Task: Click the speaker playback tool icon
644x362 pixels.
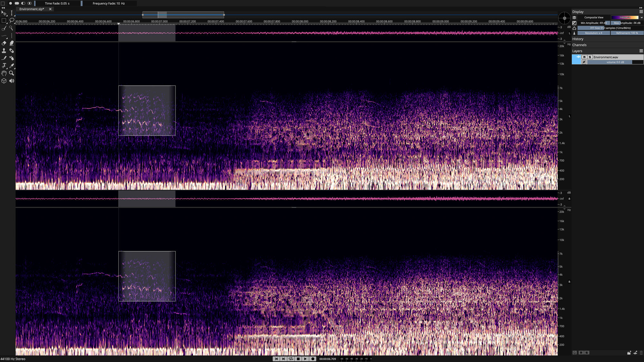Action: tap(12, 81)
